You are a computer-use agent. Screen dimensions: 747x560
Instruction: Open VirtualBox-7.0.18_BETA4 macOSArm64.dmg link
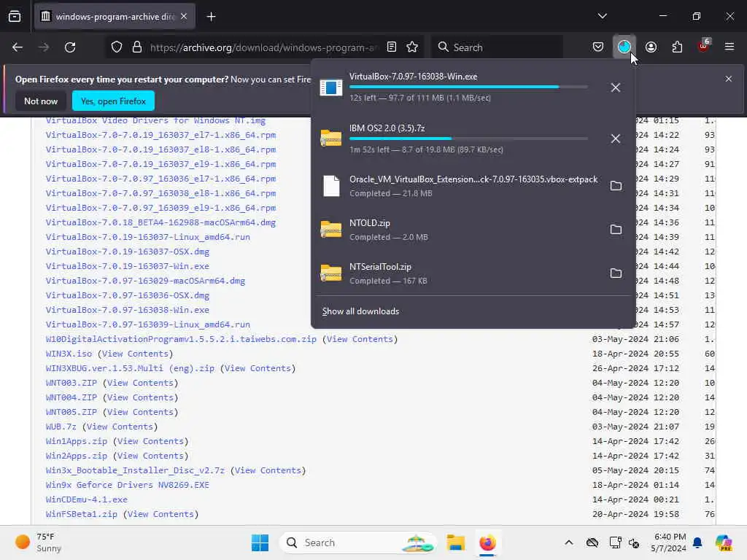click(x=160, y=222)
